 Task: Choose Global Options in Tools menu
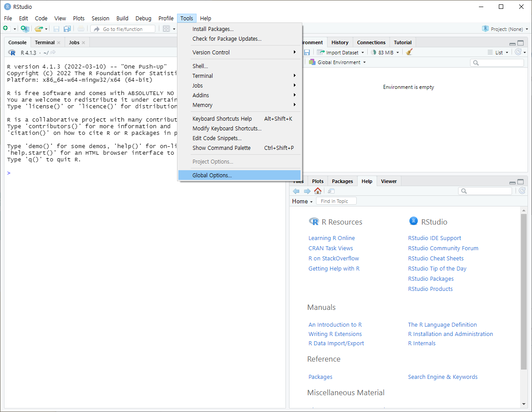[239, 175]
